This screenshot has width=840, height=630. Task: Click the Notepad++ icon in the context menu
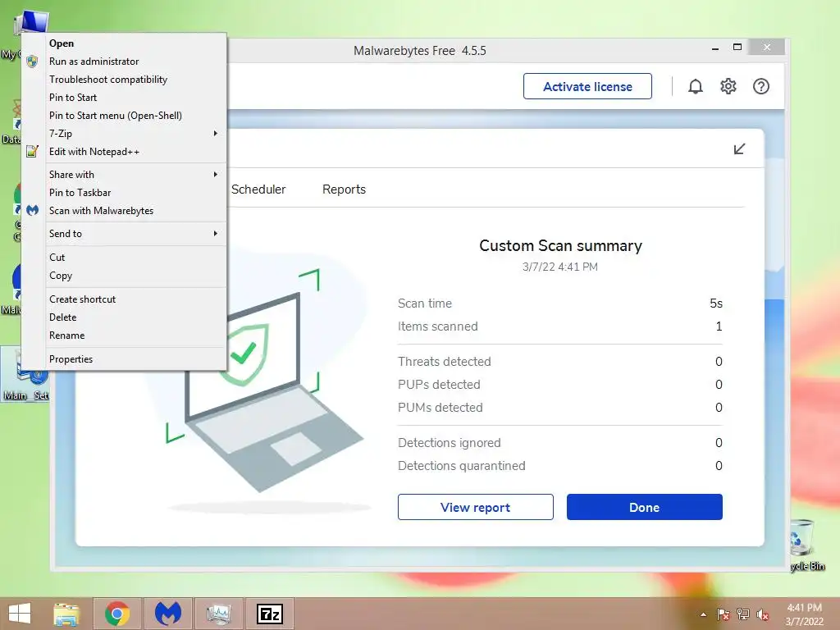32,152
